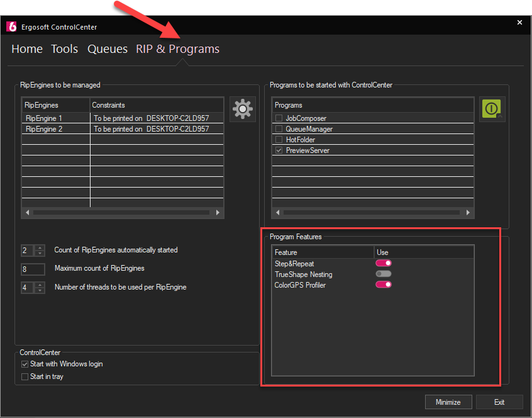Screen dimensions: 532x418
Task: Click the automatically started RipEngines count field
Action: (28, 251)
